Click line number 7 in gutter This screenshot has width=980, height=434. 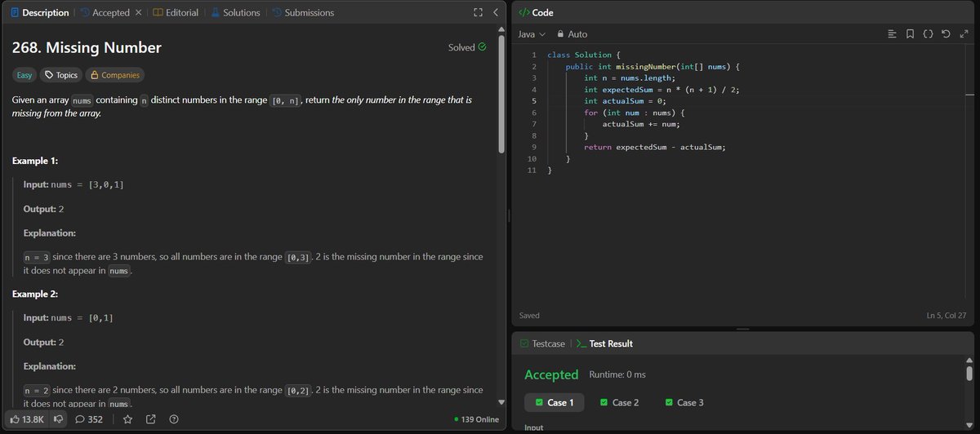(x=532, y=124)
